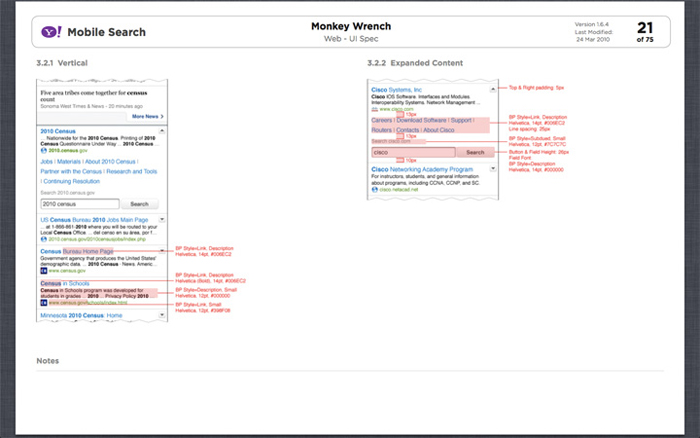700x438 pixels.
Task: Open the Download Software sitelink
Action: coord(421,121)
